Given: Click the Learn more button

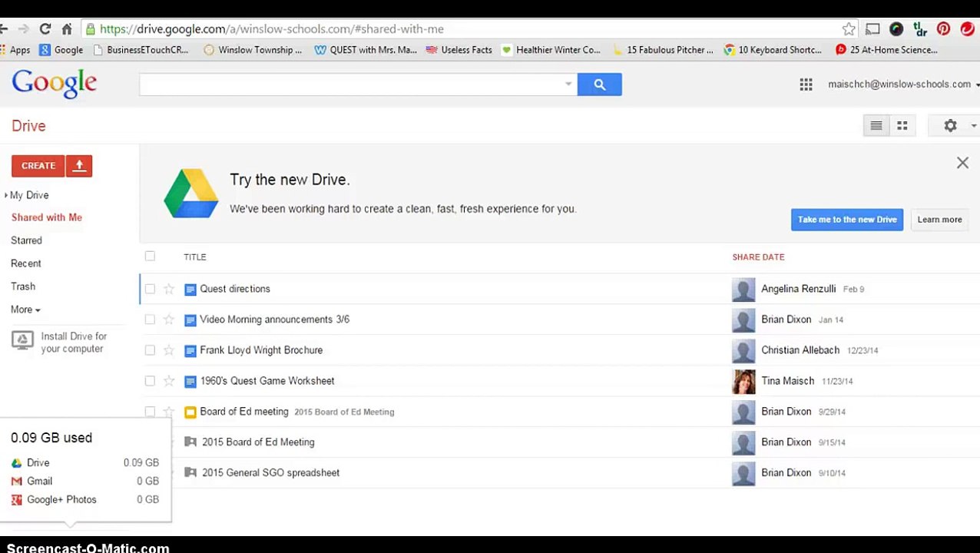Looking at the screenshot, I should [x=939, y=220].
